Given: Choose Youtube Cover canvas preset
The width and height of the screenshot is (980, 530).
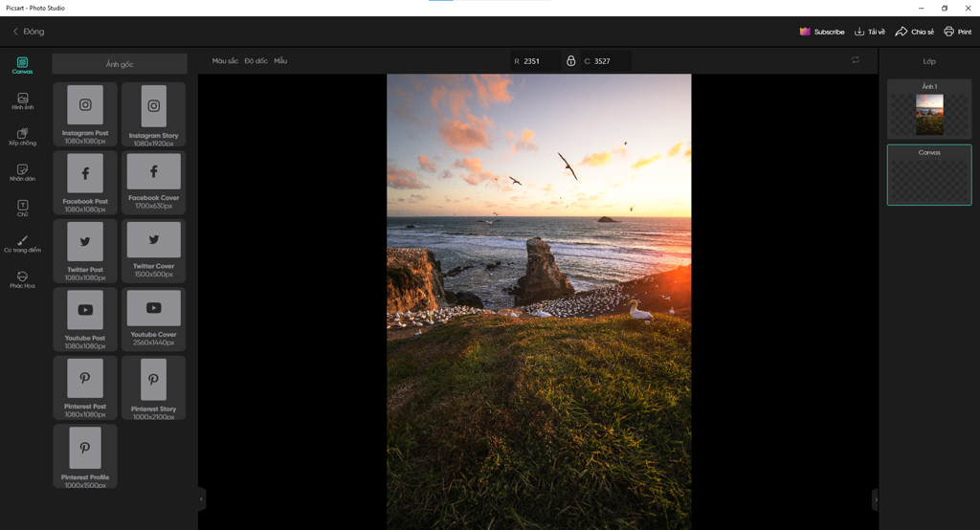Looking at the screenshot, I should click(x=154, y=319).
